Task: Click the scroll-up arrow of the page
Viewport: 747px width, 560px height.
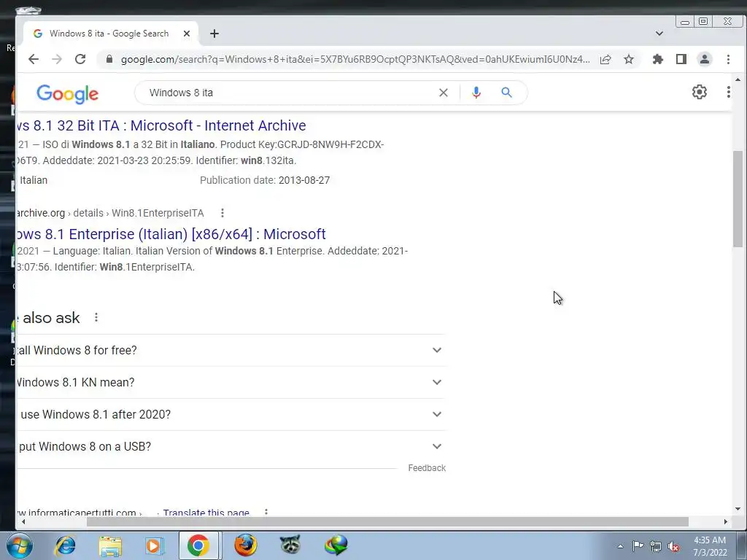Action: click(x=738, y=79)
